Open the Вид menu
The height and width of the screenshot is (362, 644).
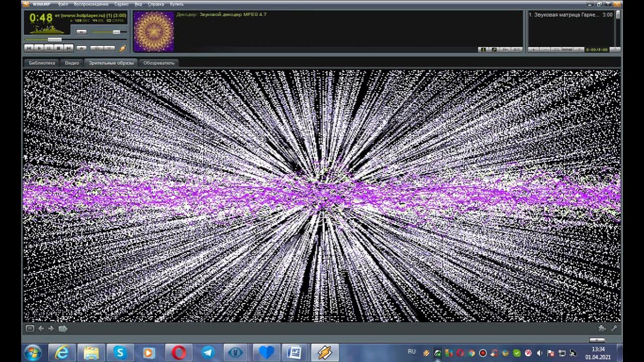point(138,4)
